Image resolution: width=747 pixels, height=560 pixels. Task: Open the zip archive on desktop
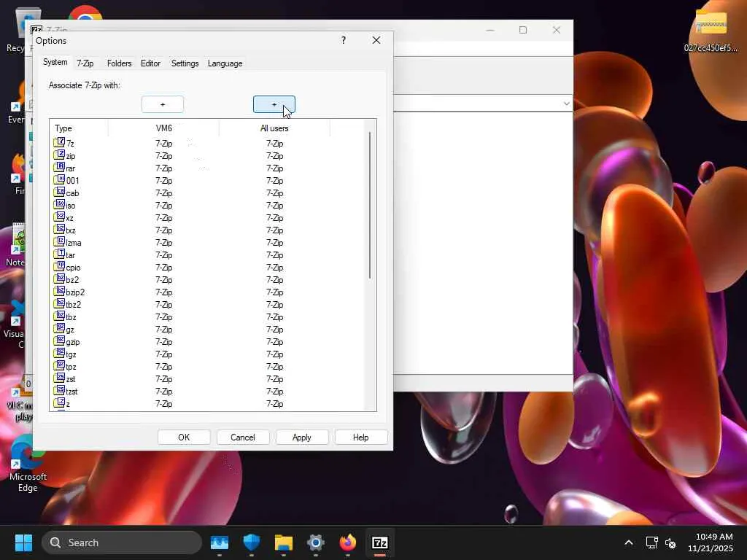[711, 31]
